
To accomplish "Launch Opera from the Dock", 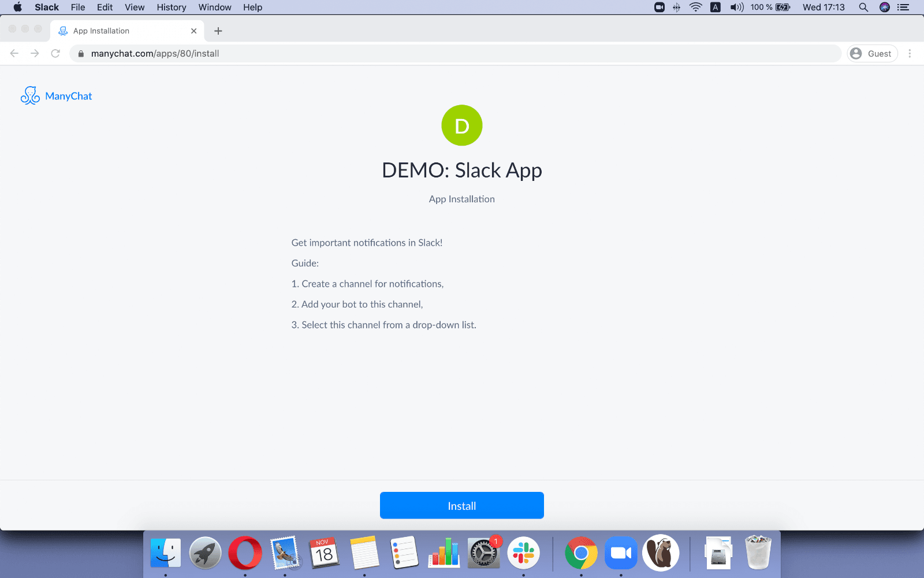I will (x=245, y=553).
